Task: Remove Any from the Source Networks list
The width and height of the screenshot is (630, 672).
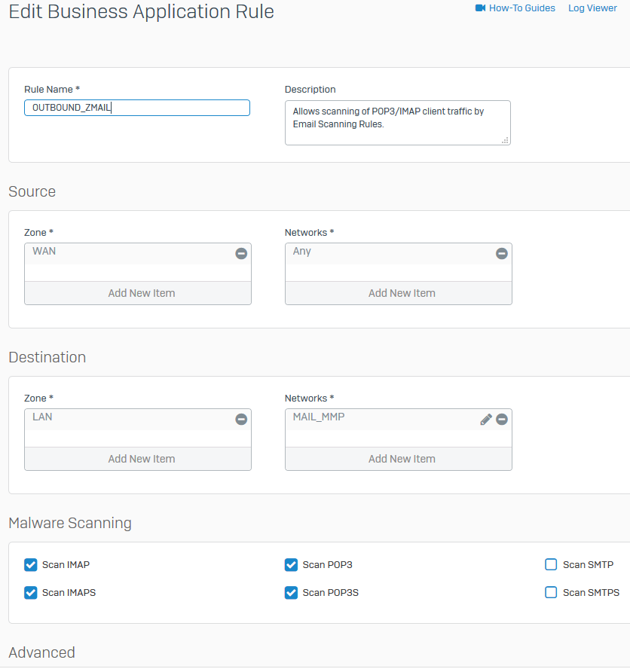Action: click(501, 254)
